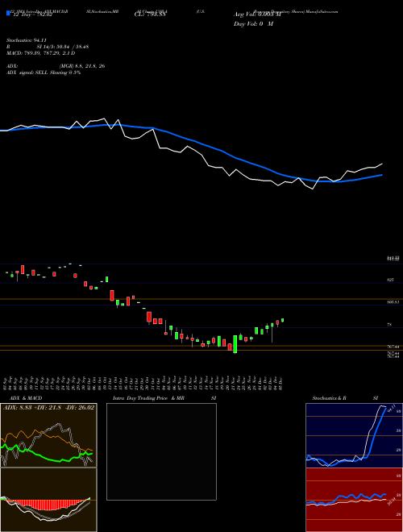Select the 'ADX: 8.83 +DY: 21.8 -DY: 26.02' caption
The height and width of the screenshot is (532, 403).
tap(48, 408)
